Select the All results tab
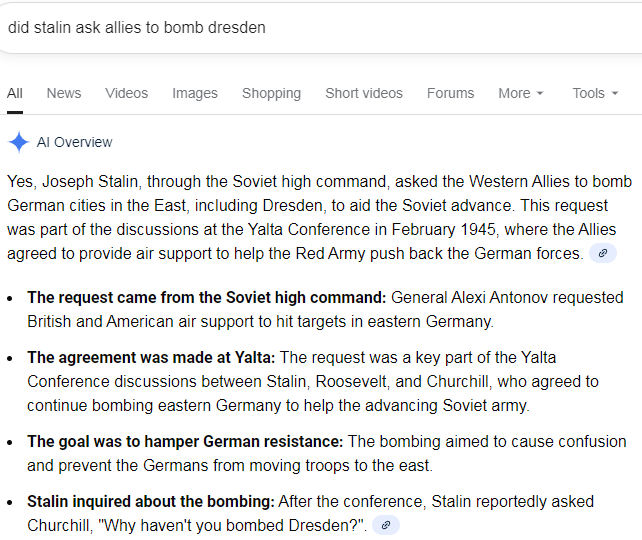This screenshot has height=540, width=642. (x=15, y=93)
